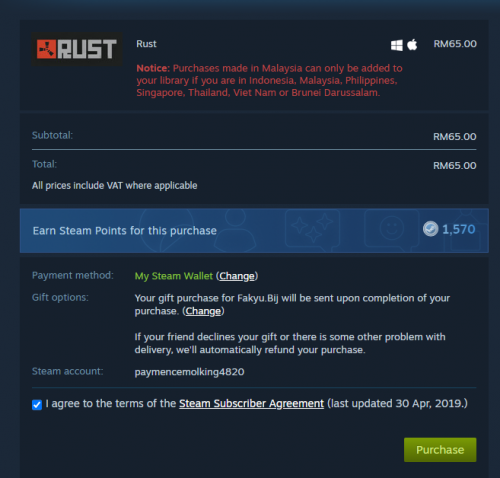Click the Earn Steam Points banner
This screenshot has width=500, height=478.
(x=254, y=230)
